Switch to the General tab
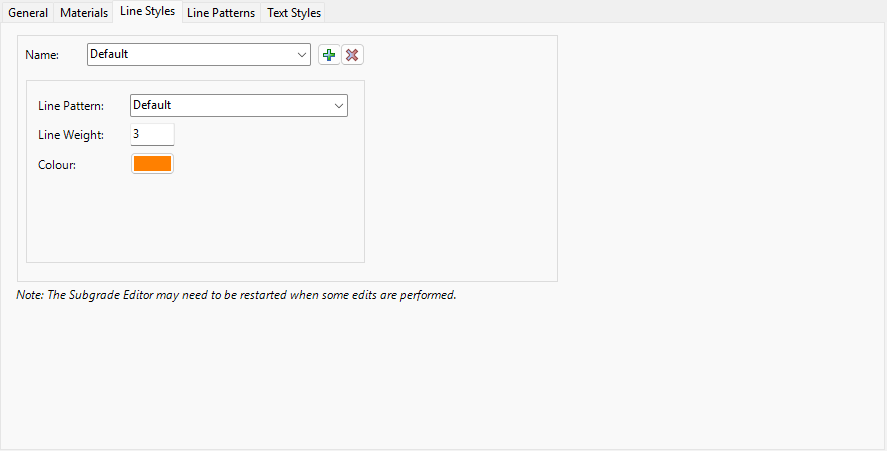887x451 pixels. 28,12
